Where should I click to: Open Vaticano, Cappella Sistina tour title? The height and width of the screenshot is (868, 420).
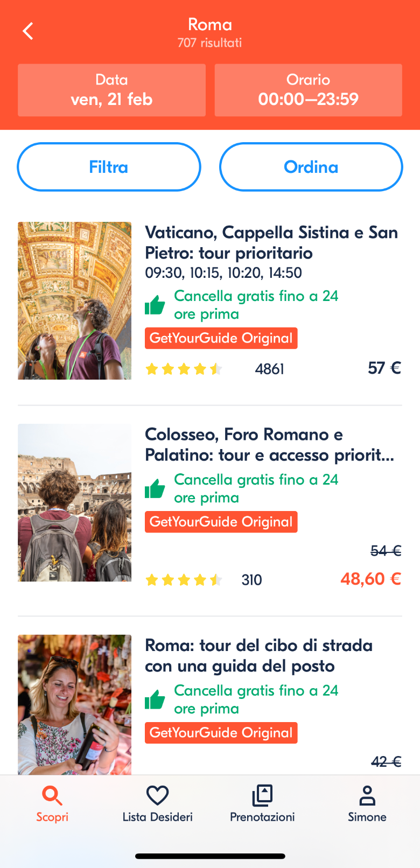[x=271, y=242]
